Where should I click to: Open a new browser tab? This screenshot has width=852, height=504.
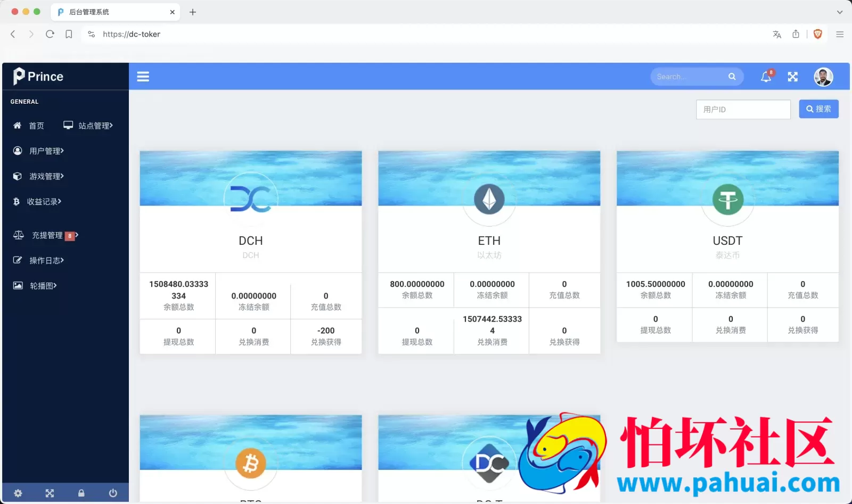pos(193,12)
